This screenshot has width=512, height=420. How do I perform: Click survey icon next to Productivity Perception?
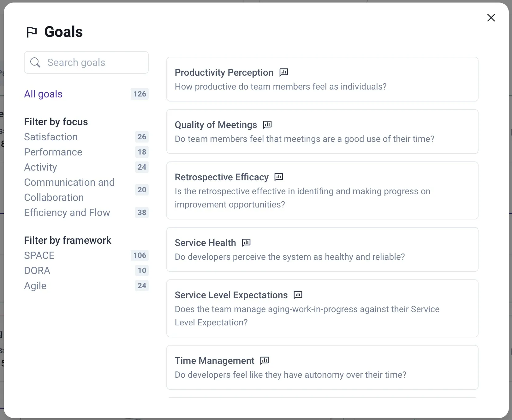pos(284,72)
